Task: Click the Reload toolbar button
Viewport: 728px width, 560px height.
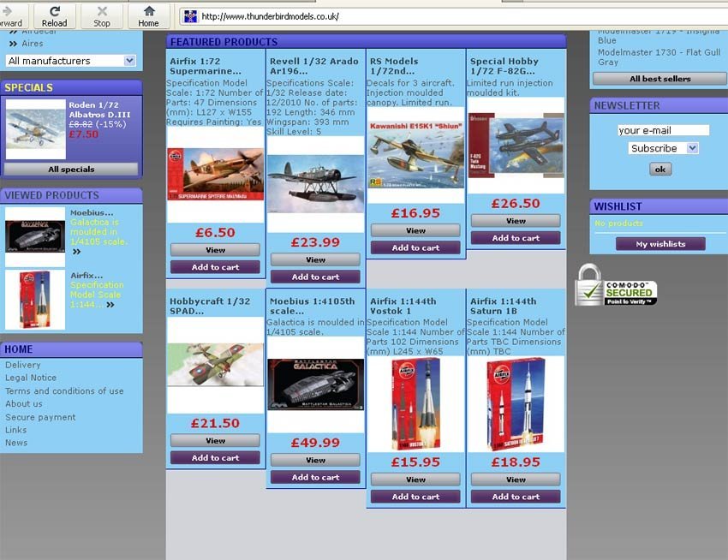Action: point(54,16)
